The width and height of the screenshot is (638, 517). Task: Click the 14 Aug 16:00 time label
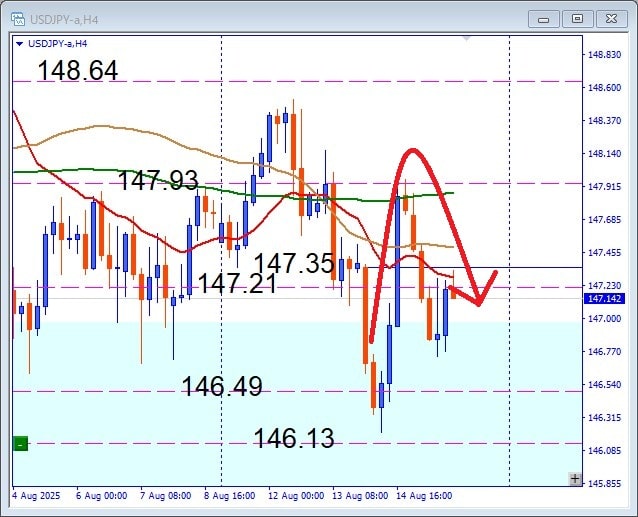(424, 495)
